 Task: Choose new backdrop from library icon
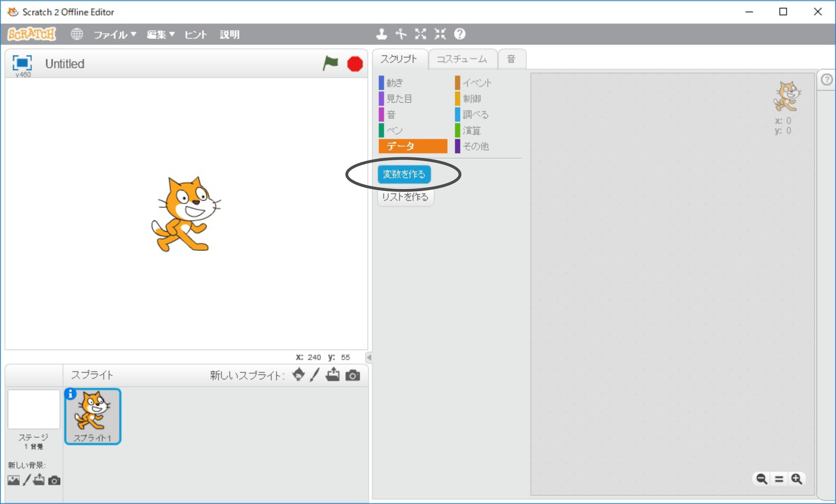[14, 480]
